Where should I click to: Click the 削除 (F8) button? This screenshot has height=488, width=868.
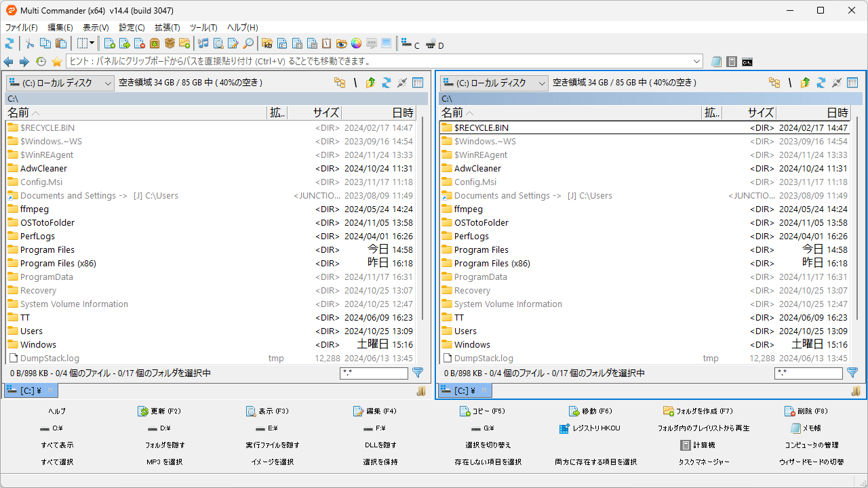pyautogui.click(x=806, y=411)
